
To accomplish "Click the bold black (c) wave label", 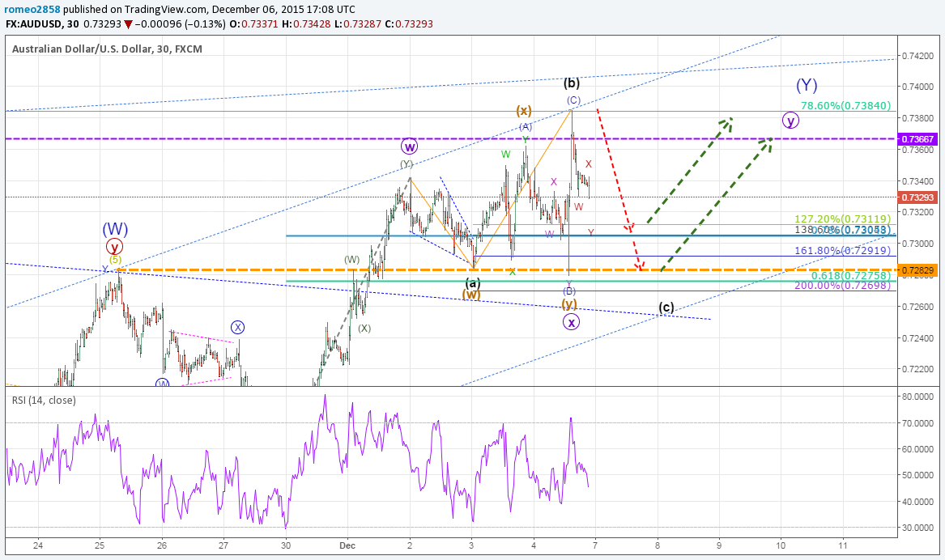I will [x=666, y=307].
